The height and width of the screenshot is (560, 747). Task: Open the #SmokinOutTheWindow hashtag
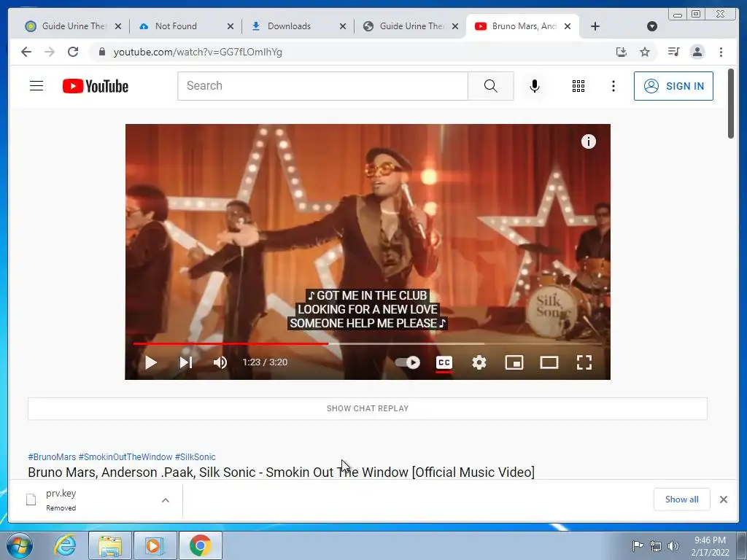coord(125,456)
